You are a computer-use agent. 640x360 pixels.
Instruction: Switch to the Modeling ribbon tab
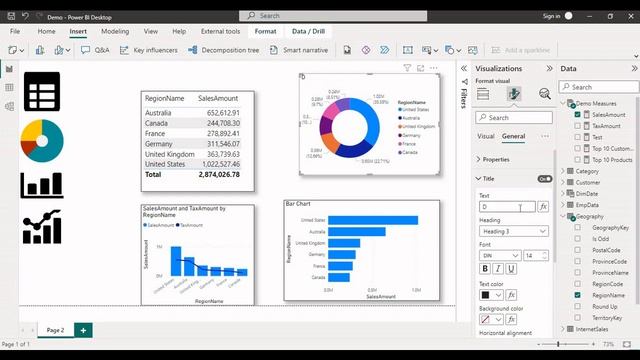(x=115, y=31)
